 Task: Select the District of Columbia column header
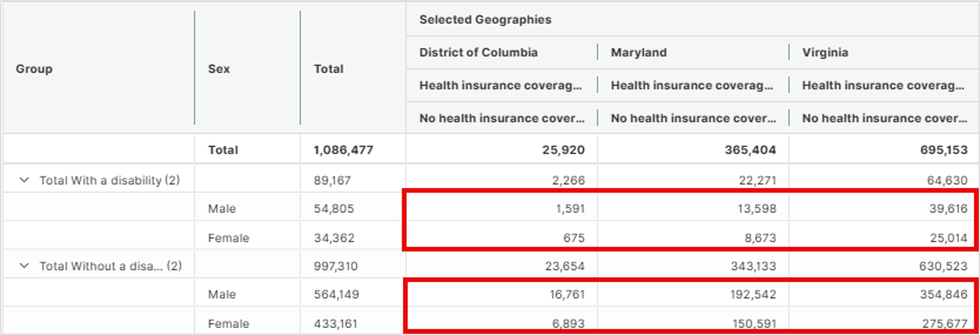tap(478, 52)
